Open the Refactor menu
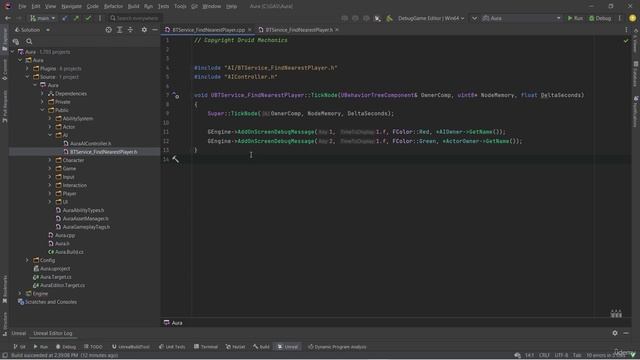640x360 pixels. [113, 6]
